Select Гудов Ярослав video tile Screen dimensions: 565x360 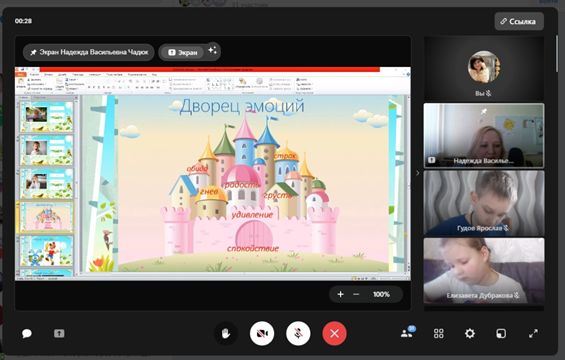484,203
